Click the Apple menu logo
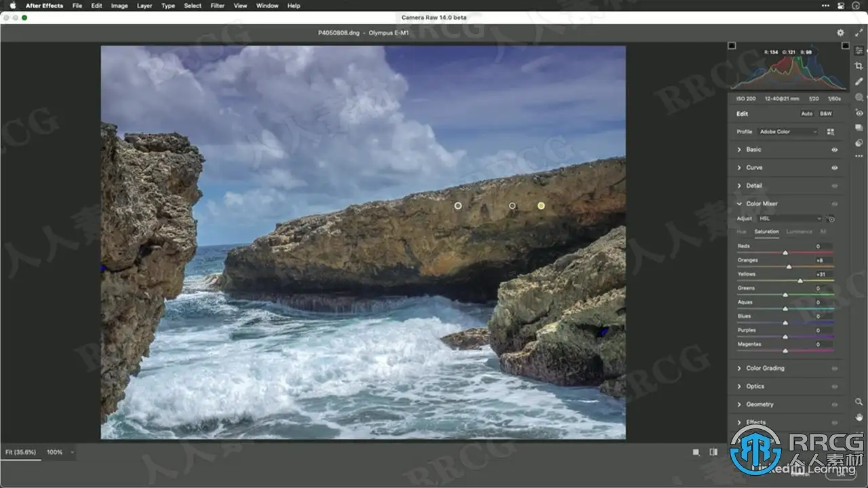Screen dimensions: 868x488 pos(12,5)
